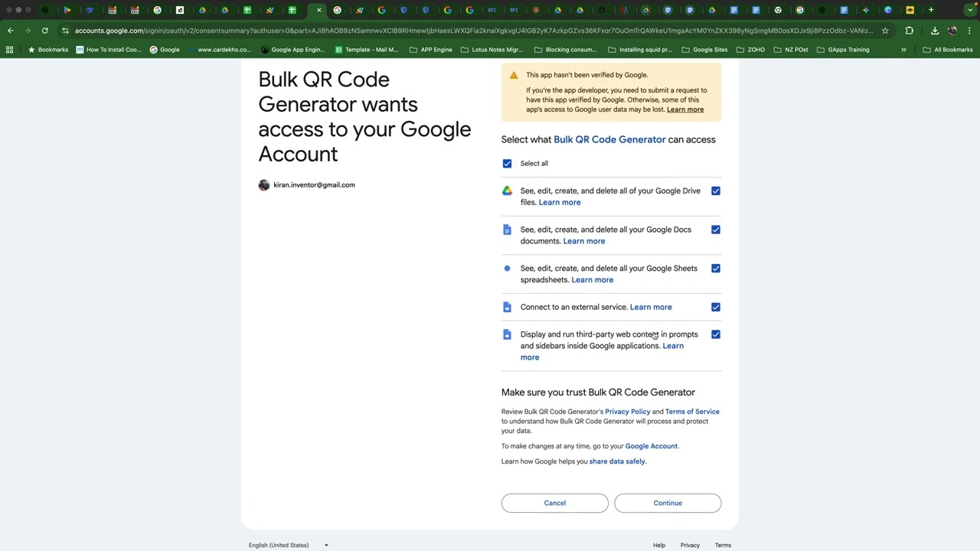Click the Bulk QR Code Generator app link

click(x=609, y=139)
